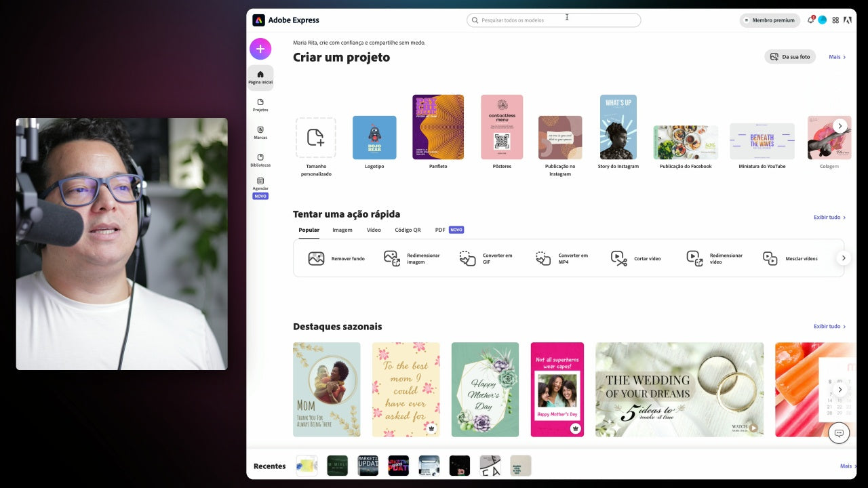The image size is (868, 488).
Task: Open Mais link beside Da sua foto
Action: pos(837,57)
